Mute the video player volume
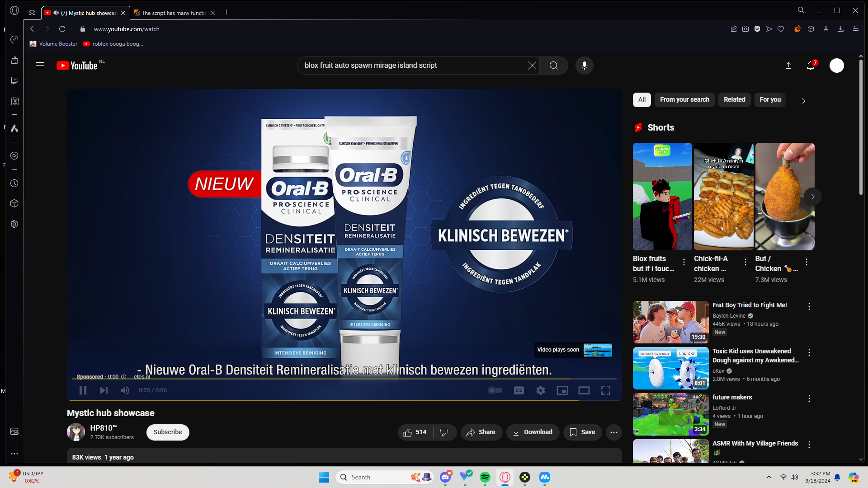 coord(125,390)
